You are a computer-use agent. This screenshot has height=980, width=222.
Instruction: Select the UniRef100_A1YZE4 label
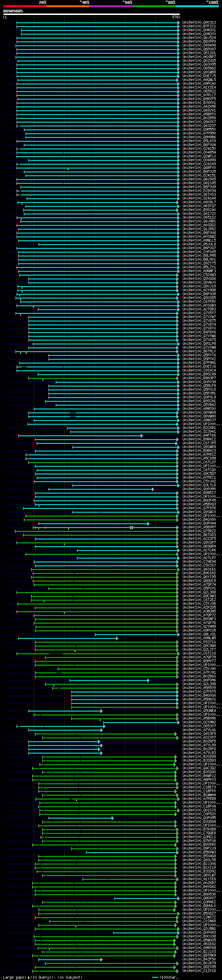[199, 88]
